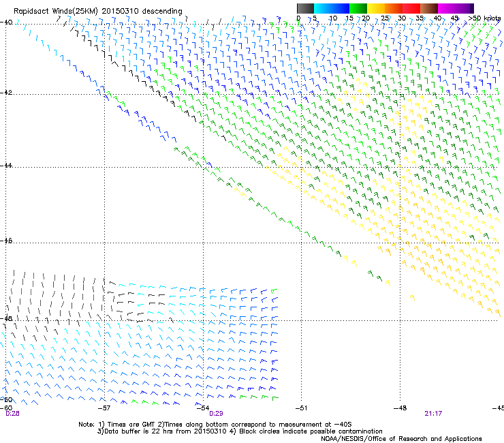The image size is (504, 443).
Task: Click the red 30-35 knots legend segment
Action: (x=411, y=8)
